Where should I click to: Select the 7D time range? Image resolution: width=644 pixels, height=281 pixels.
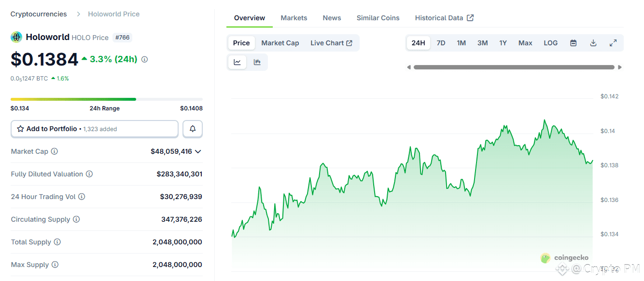click(x=441, y=43)
